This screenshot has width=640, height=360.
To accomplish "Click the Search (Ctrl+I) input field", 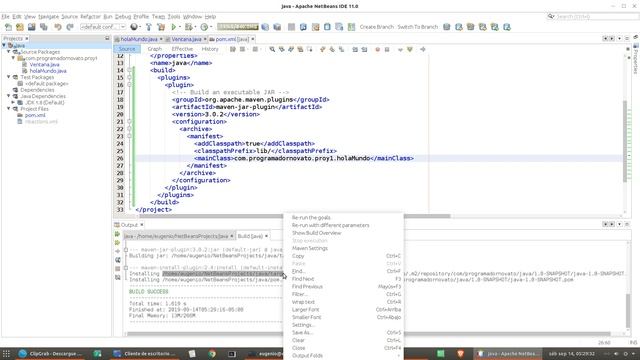I will pyautogui.click(x=596, y=17).
